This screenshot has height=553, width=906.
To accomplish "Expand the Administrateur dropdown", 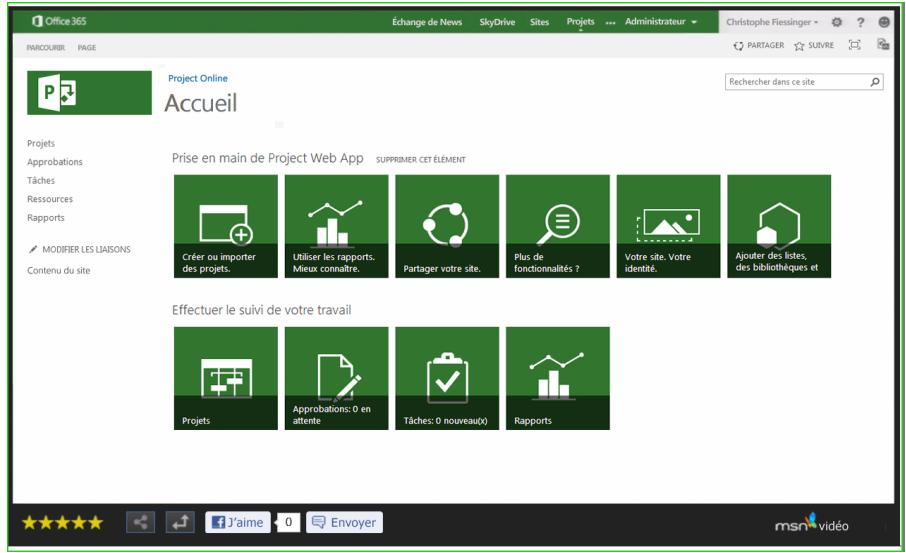I will point(661,21).
